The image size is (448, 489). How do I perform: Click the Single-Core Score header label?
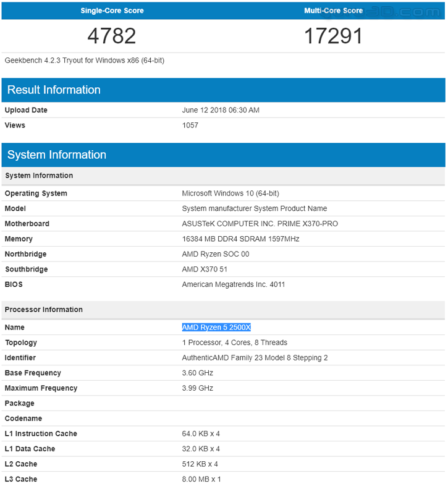tap(112, 11)
